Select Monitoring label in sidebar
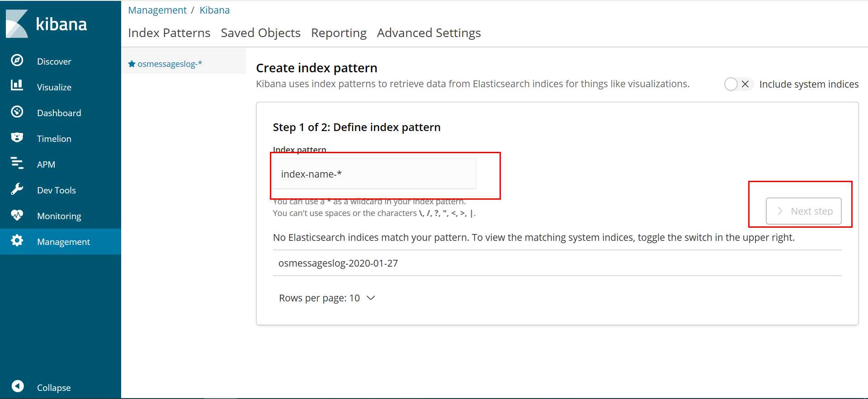This screenshot has width=868, height=399. [x=59, y=216]
